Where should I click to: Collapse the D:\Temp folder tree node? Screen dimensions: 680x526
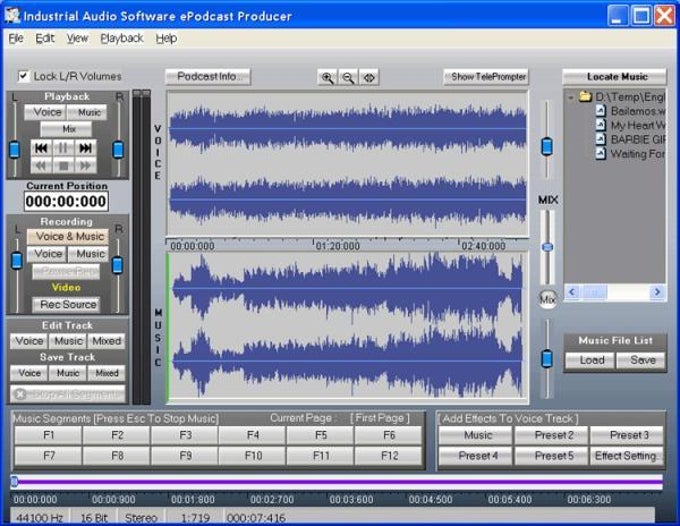(571, 97)
